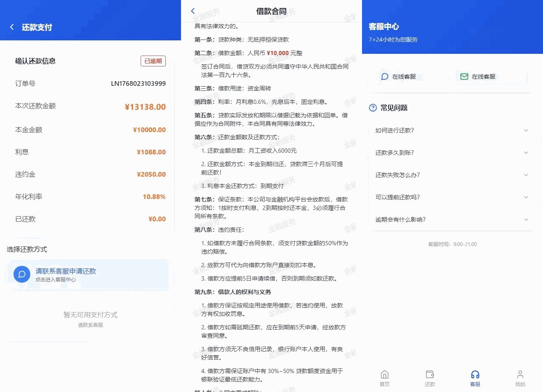543x392 pixels.
Task: Click the 已逾期 overdue status badge
Action: (153, 61)
